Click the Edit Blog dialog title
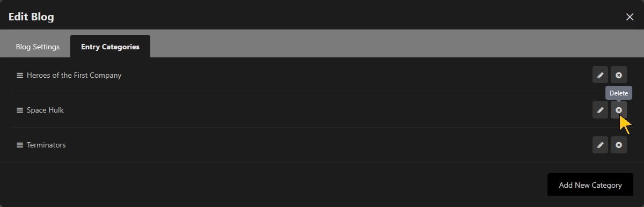The width and height of the screenshot is (644, 207). click(31, 17)
